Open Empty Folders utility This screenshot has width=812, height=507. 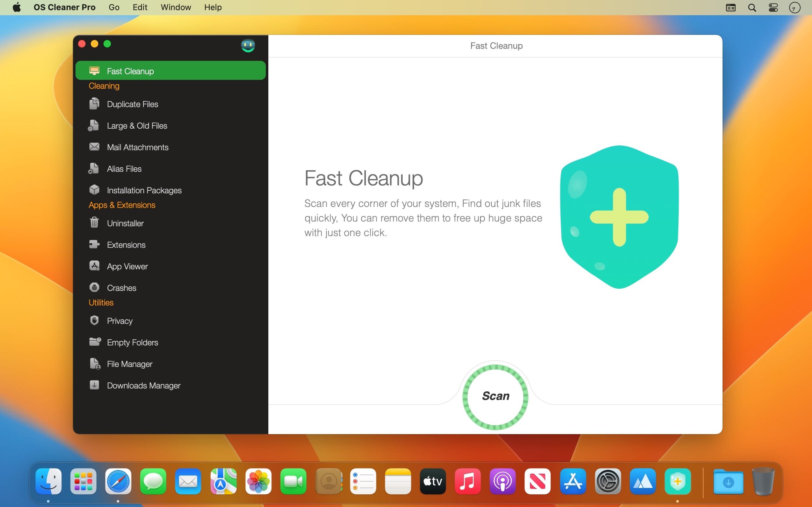click(132, 342)
